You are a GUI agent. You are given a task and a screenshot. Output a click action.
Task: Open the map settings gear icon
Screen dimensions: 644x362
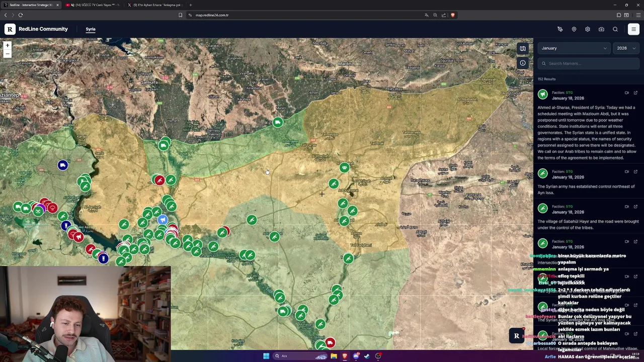(588, 29)
